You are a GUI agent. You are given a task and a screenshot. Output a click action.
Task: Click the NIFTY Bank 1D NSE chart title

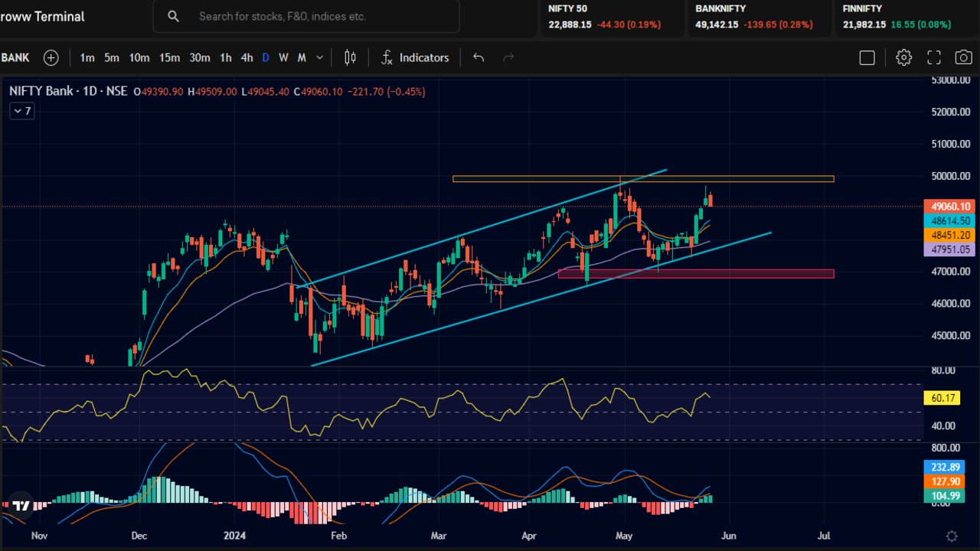68,91
